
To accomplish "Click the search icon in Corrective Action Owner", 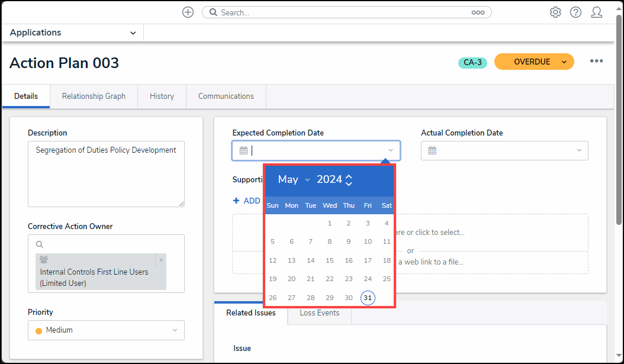I will click(39, 244).
